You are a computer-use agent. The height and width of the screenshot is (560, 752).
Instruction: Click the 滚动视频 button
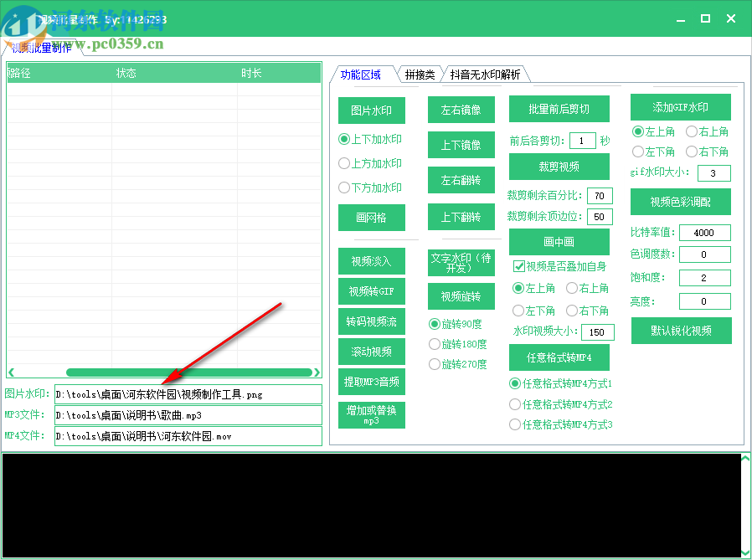coord(371,352)
